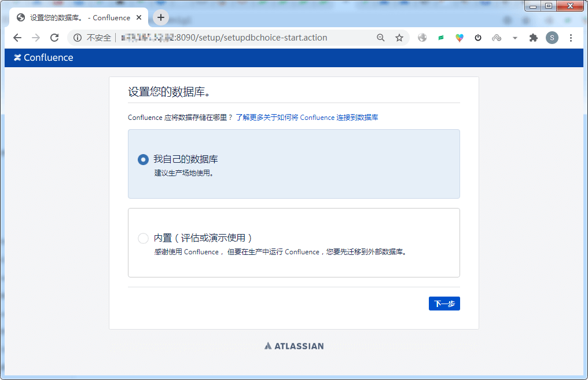The image size is (588, 380).
Task: Open the profile avatar 'S'
Action: [552, 38]
